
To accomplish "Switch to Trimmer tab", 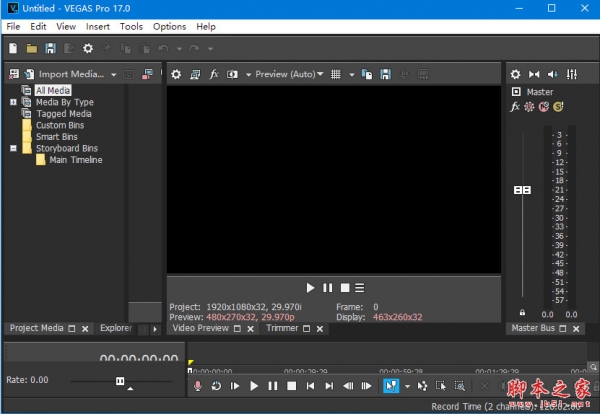I will (x=282, y=328).
